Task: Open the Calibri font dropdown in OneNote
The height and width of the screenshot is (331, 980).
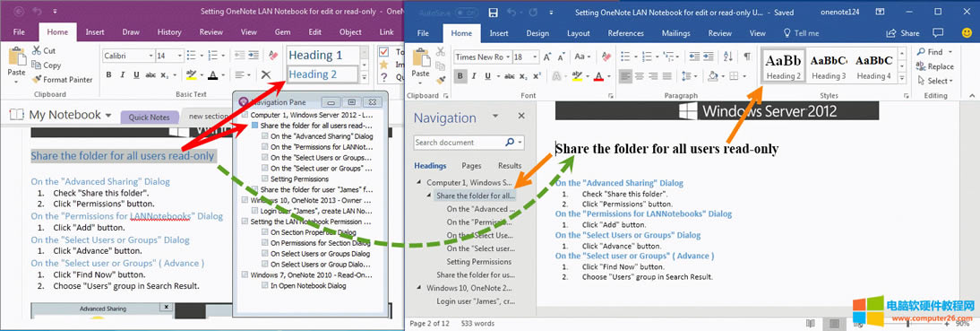Action: click(x=150, y=56)
